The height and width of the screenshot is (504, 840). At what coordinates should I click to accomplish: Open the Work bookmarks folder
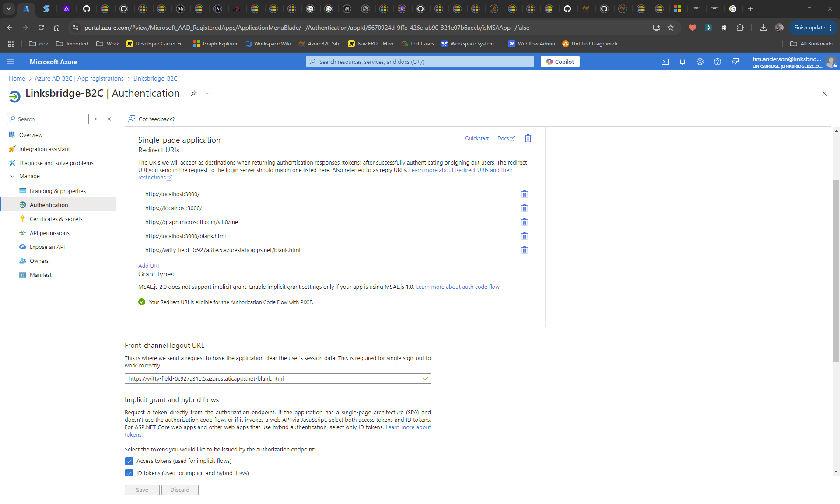[108, 44]
